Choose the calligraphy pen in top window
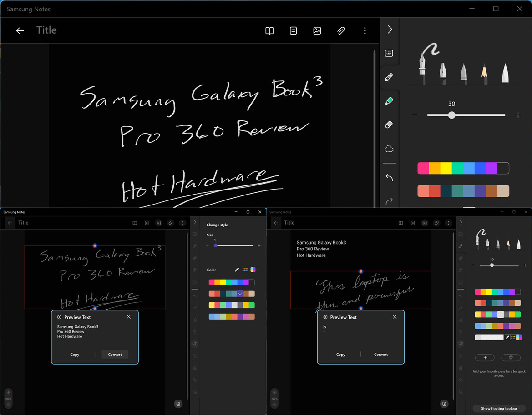This screenshot has width=532, height=415. coord(443,73)
